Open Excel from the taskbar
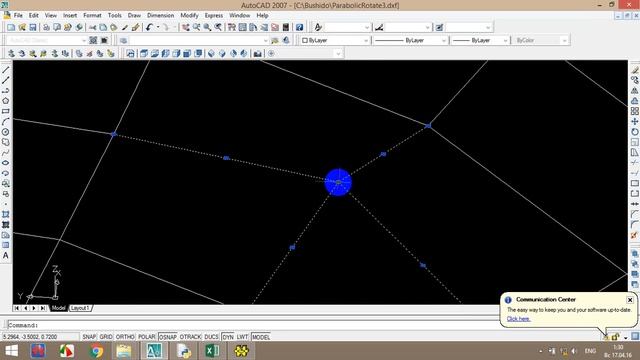The height and width of the screenshot is (360, 640). [x=212, y=351]
